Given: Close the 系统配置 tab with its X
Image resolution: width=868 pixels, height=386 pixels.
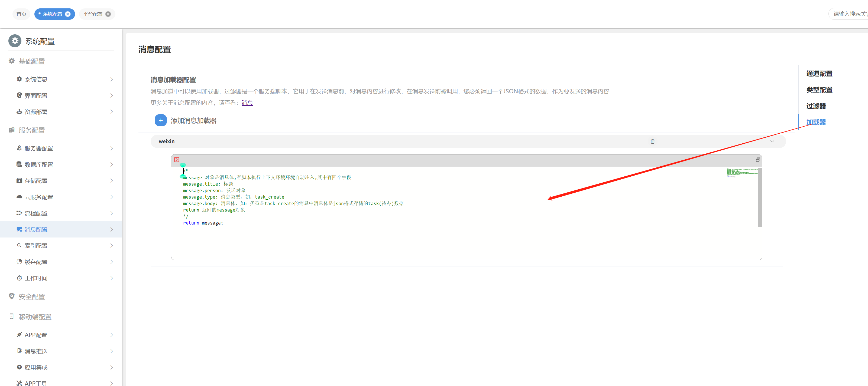Looking at the screenshot, I should click(x=68, y=14).
